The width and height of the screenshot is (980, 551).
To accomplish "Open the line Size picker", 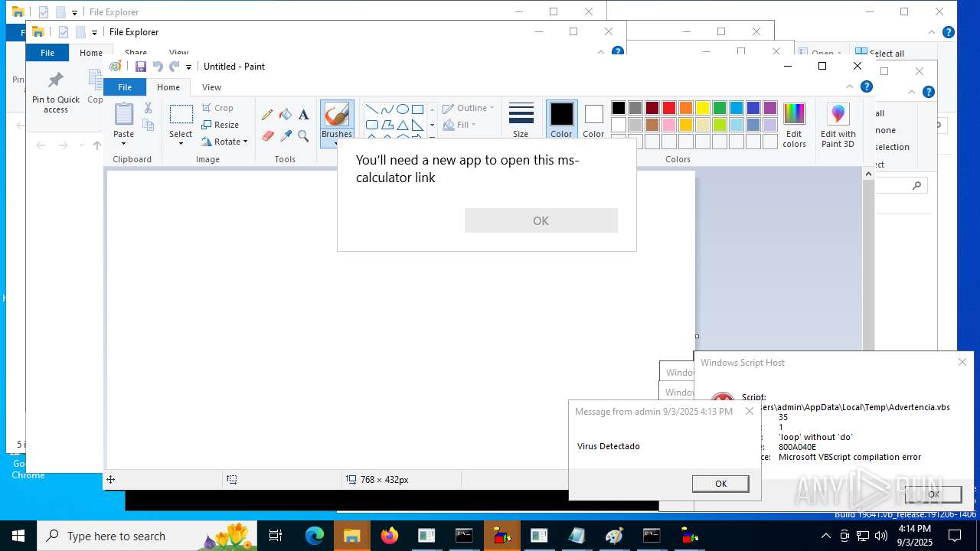I will click(521, 120).
